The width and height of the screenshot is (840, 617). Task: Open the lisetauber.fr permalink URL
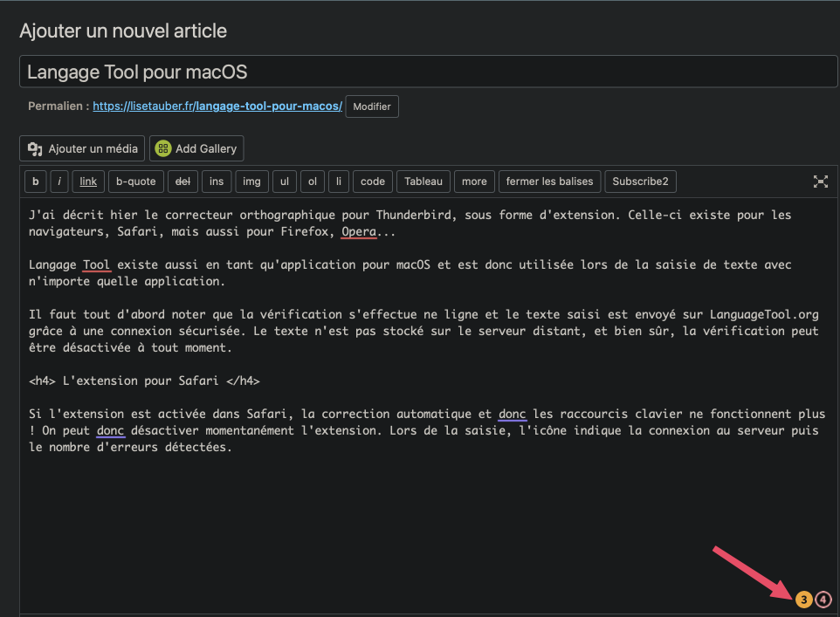coord(217,106)
